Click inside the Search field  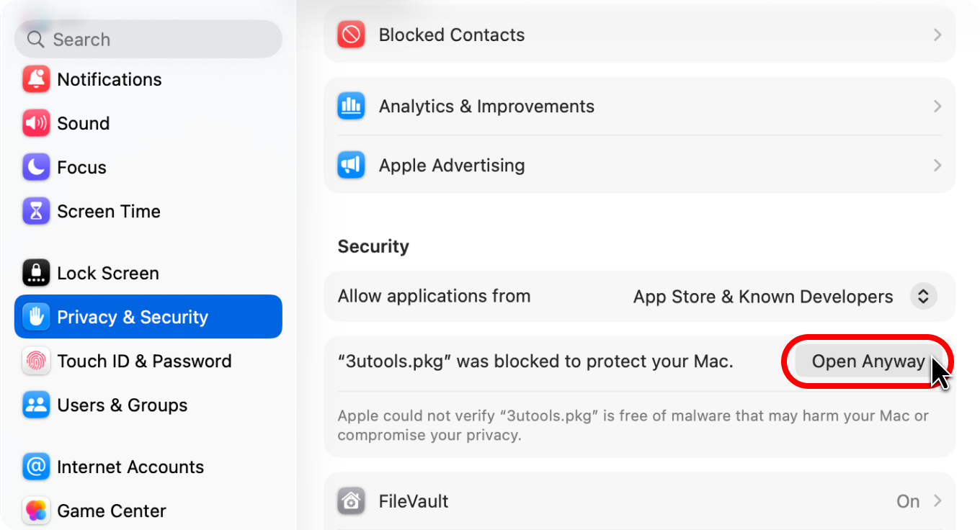(x=148, y=39)
